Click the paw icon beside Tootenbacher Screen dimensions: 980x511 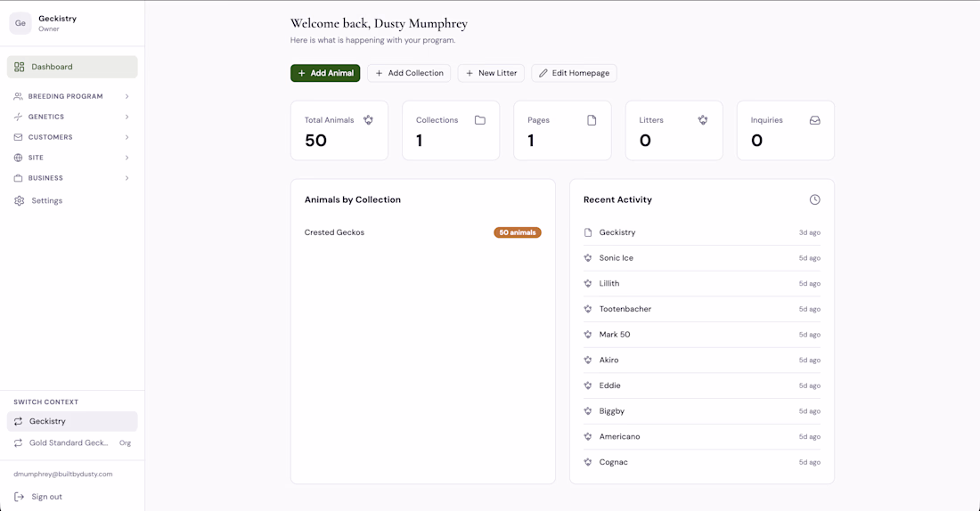[588, 309]
